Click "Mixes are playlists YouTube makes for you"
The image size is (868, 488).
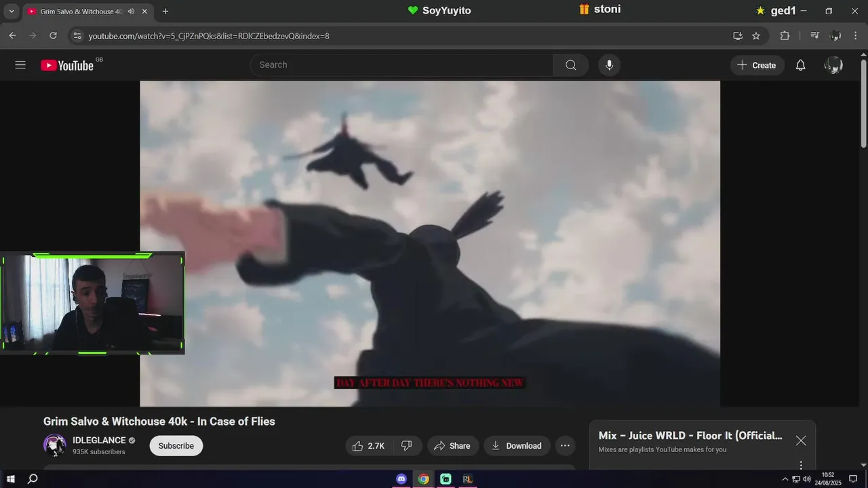(663, 449)
